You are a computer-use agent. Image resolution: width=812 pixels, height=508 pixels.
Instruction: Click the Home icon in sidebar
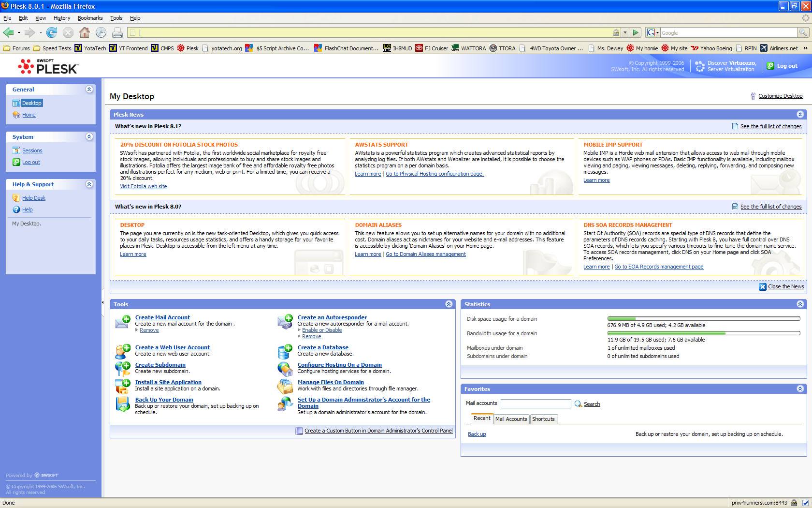16,115
